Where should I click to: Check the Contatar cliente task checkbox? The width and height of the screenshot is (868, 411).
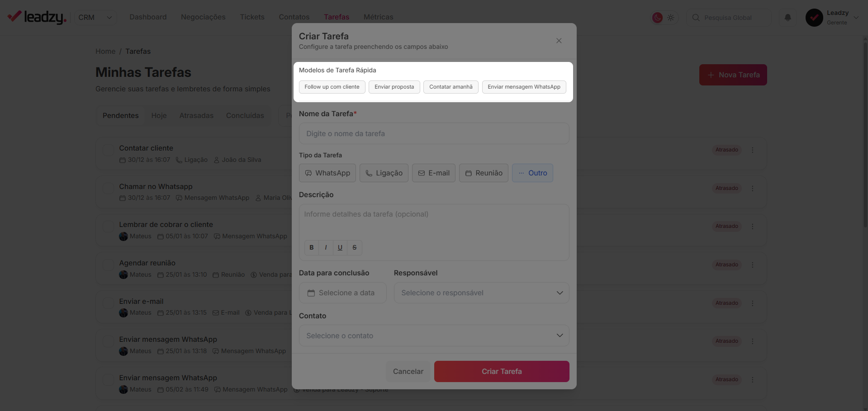[108, 150]
